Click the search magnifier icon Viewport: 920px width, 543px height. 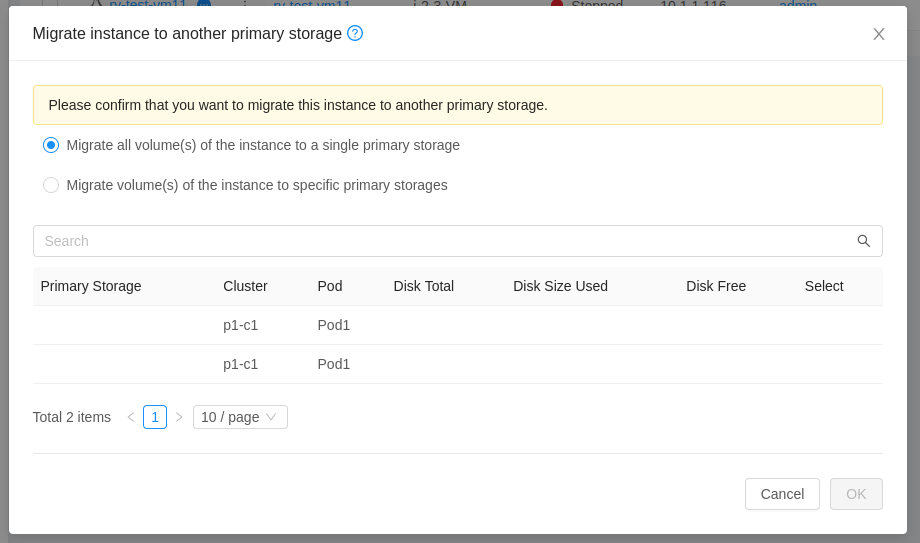[864, 241]
